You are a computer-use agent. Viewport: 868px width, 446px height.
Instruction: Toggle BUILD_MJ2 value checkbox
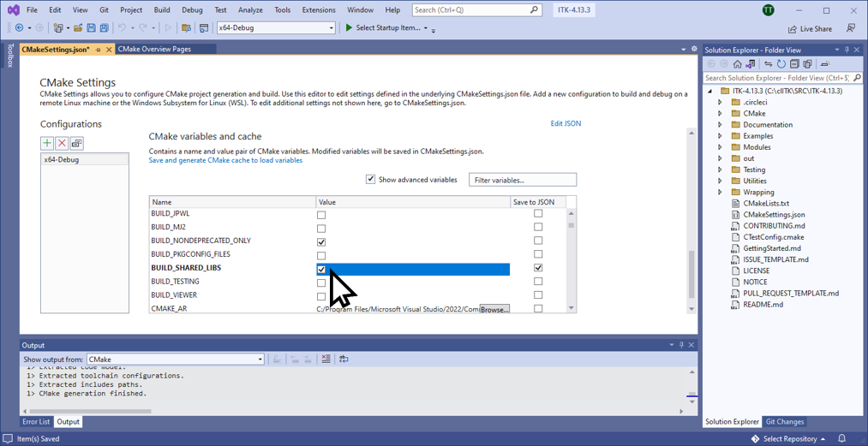click(321, 229)
